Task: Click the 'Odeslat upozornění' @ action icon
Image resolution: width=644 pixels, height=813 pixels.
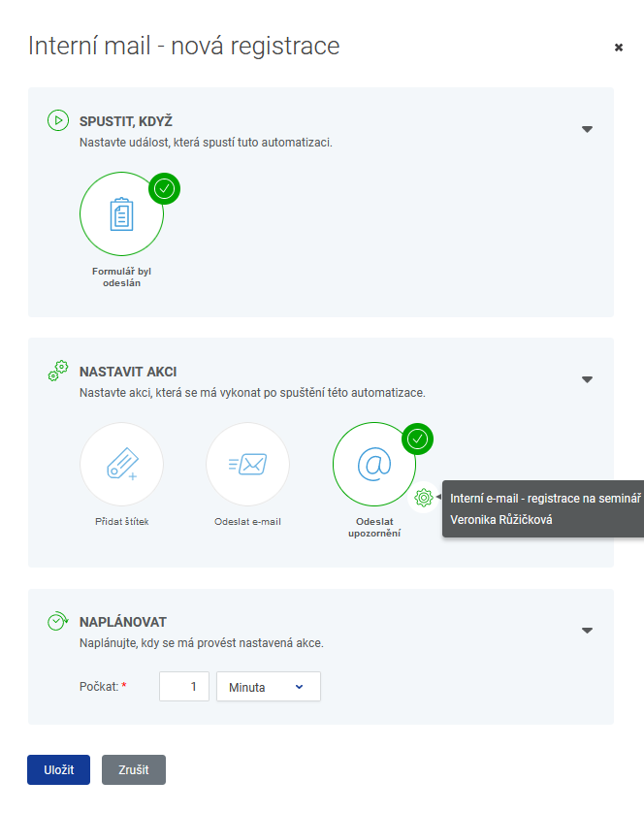Action: click(374, 464)
